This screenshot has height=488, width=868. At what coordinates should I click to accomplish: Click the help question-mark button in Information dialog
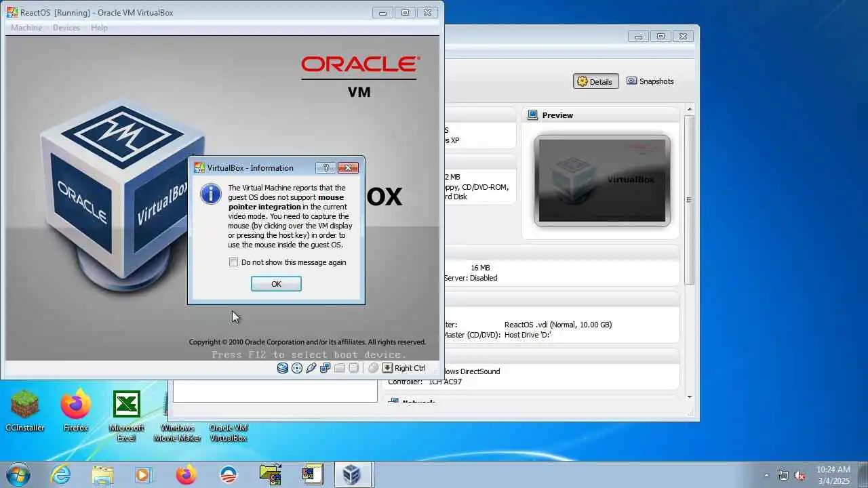click(325, 167)
